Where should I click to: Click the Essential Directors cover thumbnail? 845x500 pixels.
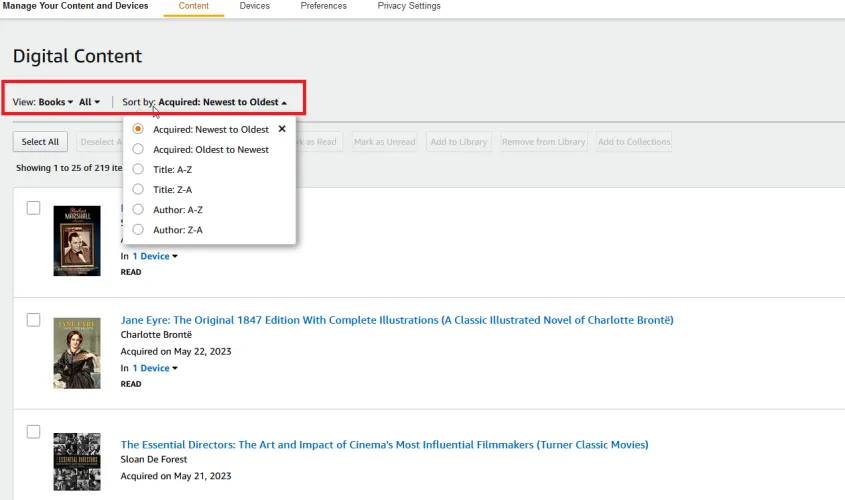tap(77, 461)
